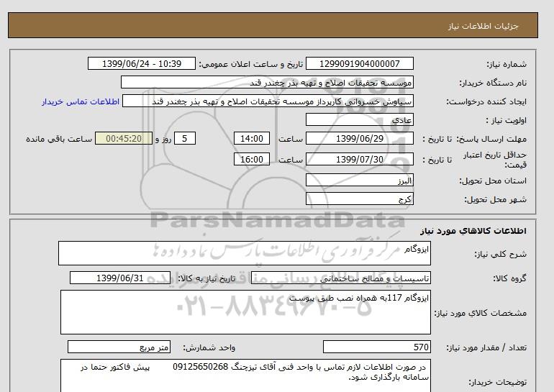
Task: Select the delivery province field البرز
Action: click(359, 180)
